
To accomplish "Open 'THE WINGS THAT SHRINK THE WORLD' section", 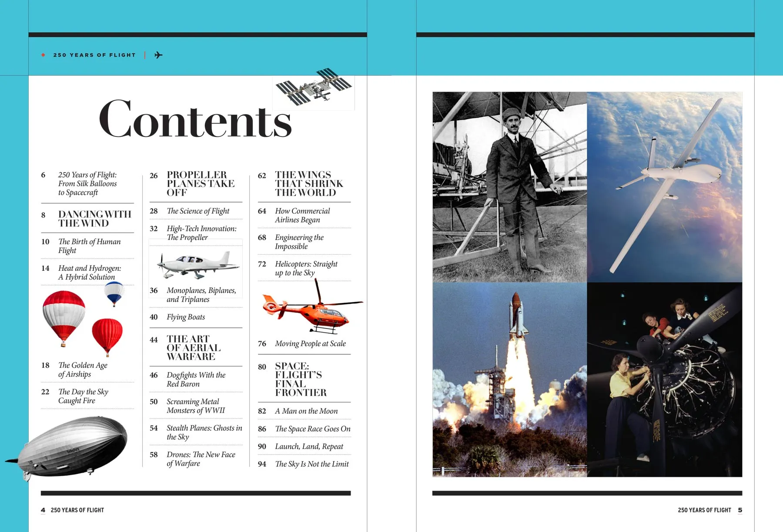I will pos(309,183).
